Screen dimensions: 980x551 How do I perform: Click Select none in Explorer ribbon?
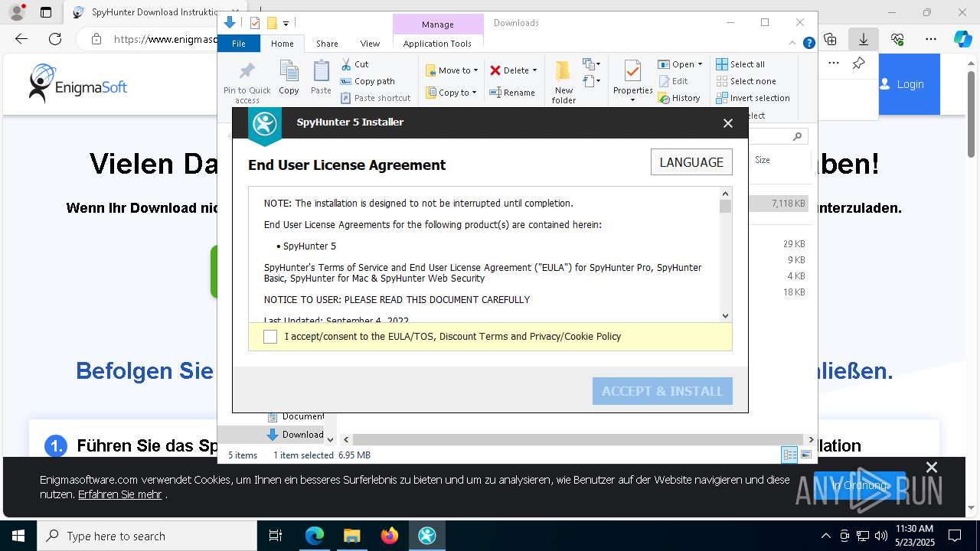[746, 81]
